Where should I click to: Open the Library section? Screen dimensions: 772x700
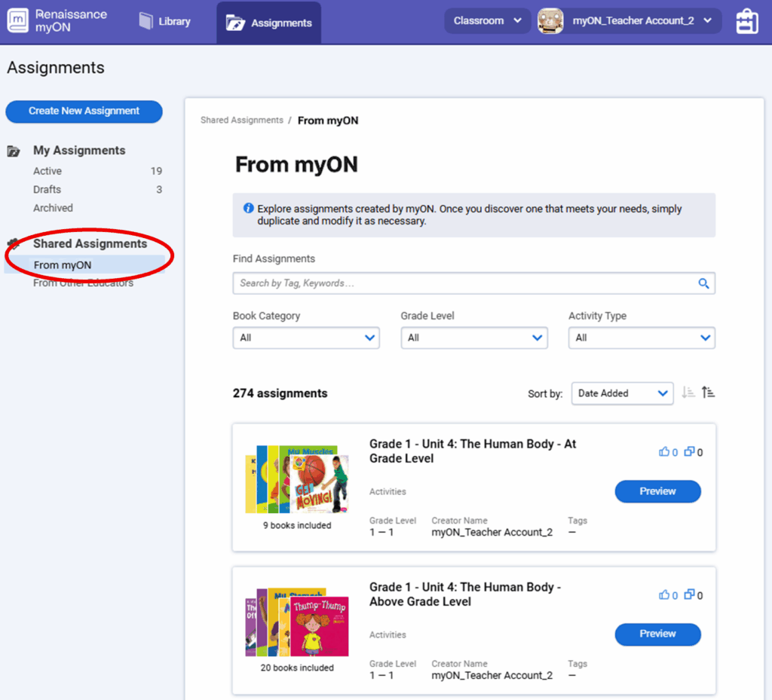(x=164, y=21)
